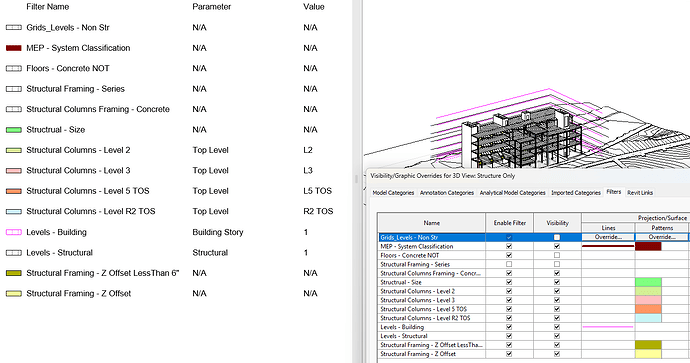Click the Filter Name legend heading
Viewport: 690px width, 363px height.
pyautogui.click(x=48, y=7)
